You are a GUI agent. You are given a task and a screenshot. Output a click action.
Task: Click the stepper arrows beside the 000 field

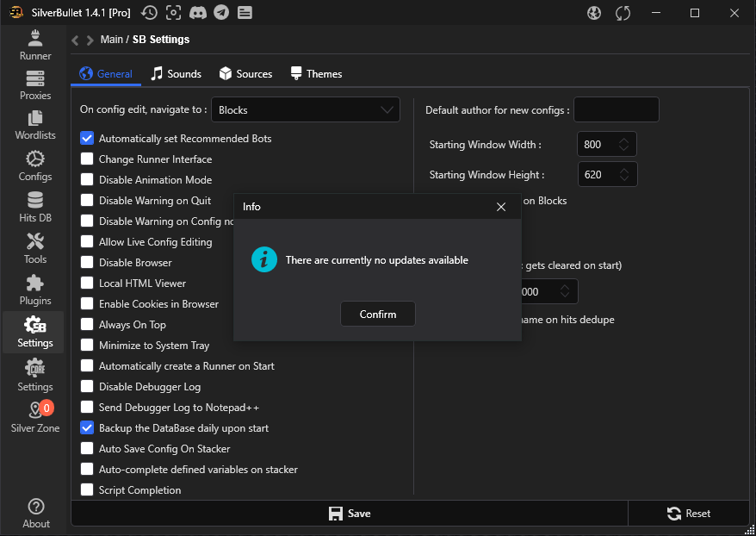point(565,291)
